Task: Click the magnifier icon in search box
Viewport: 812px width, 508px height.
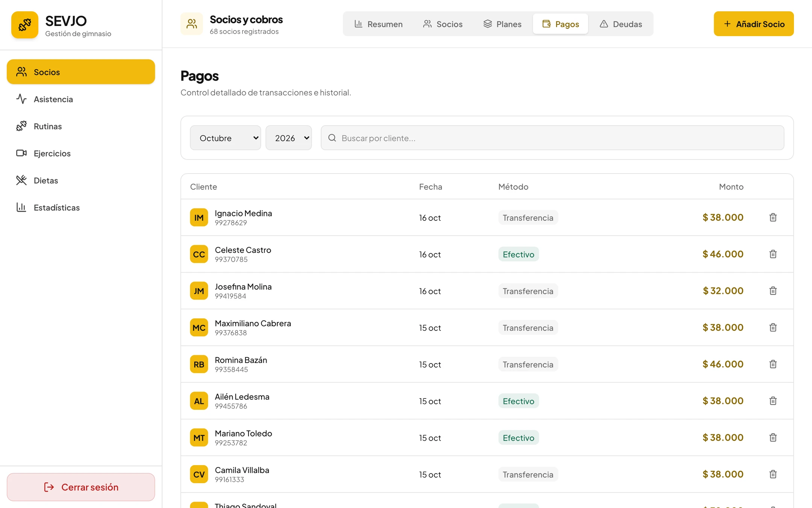Action: coord(332,138)
